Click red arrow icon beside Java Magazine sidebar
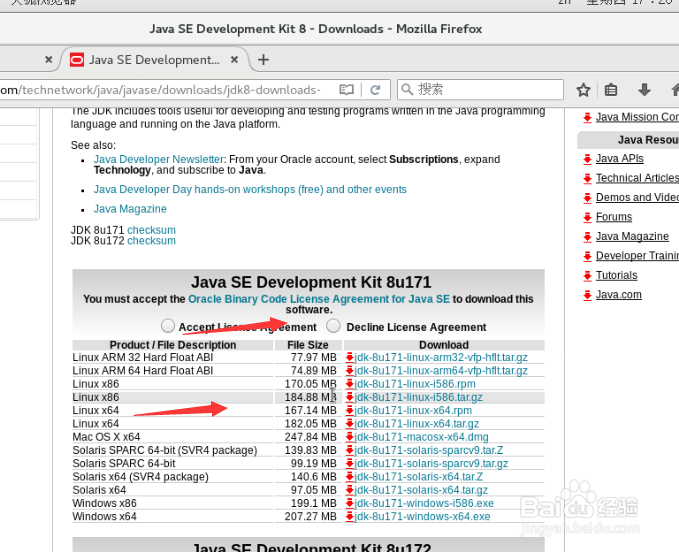 click(x=587, y=237)
